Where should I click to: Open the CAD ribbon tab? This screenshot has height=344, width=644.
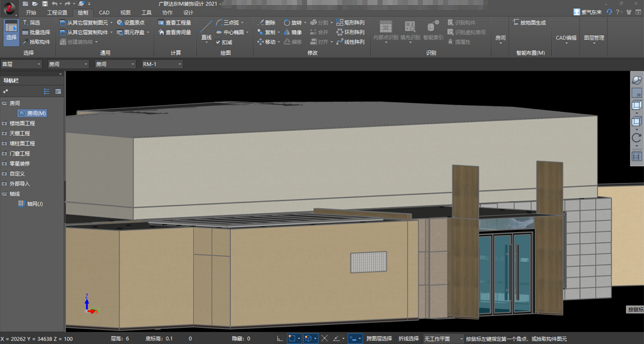tap(104, 12)
